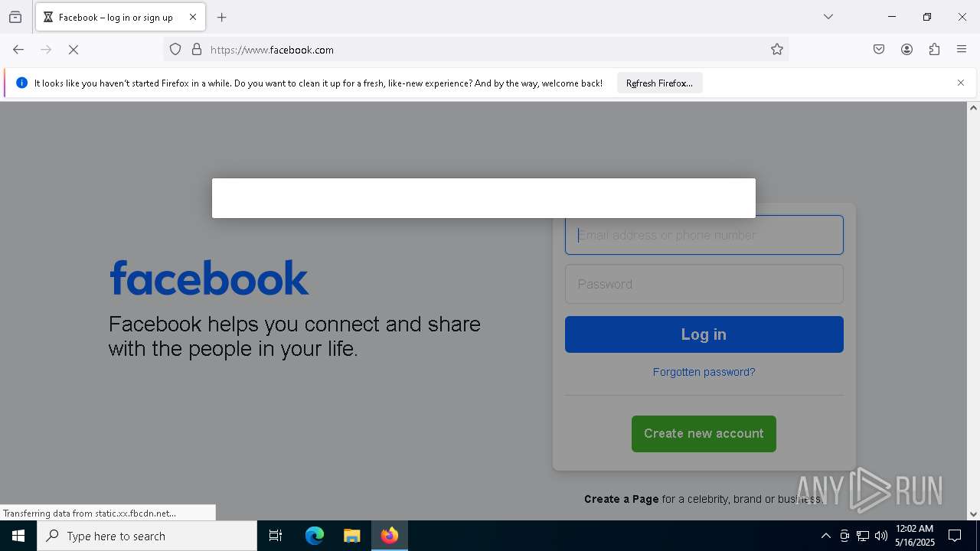The width and height of the screenshot is (980, 551).
Task: Go back one page
Action: click(18, 50)
